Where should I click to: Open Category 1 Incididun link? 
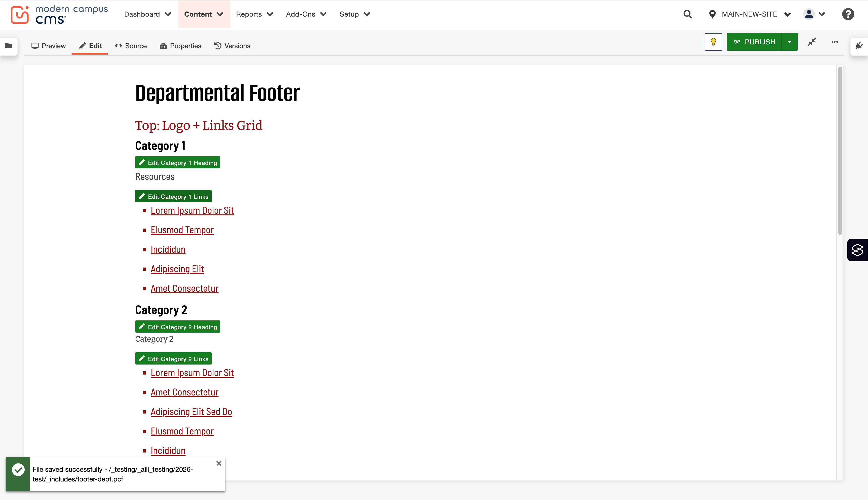point(168,249)
